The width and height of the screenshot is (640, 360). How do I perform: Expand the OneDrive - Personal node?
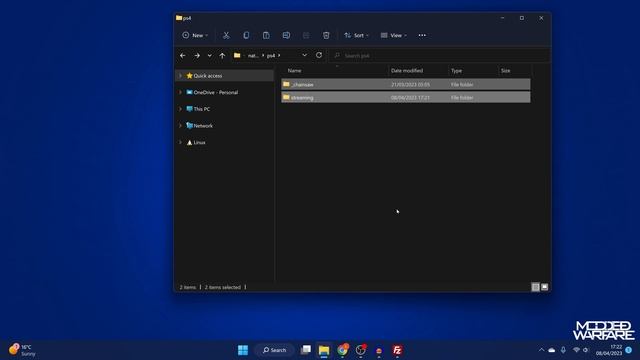(180, 93)
